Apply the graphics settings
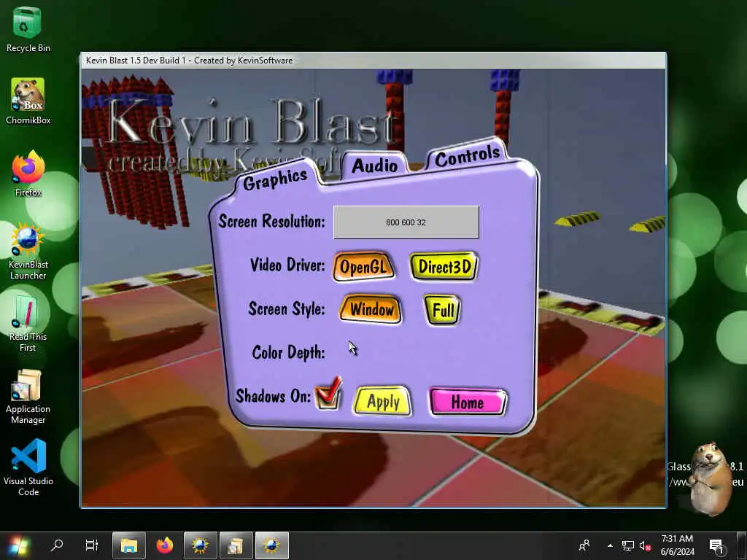 pos(382,402)
